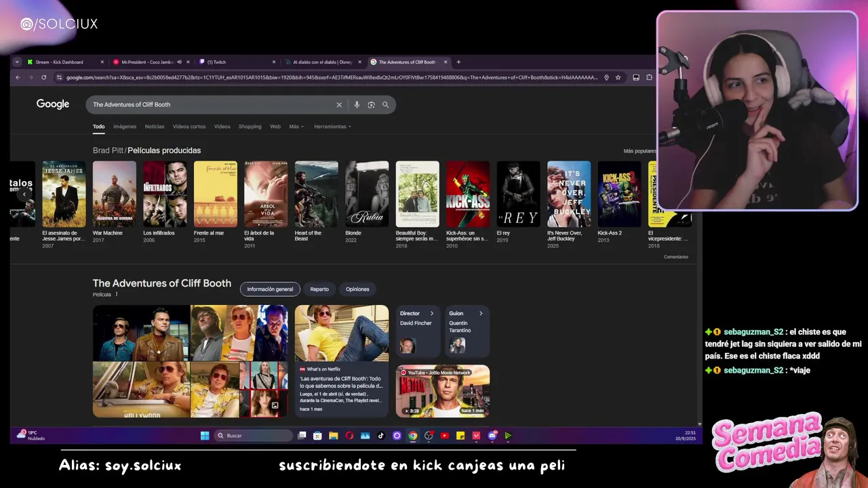This screenshot has height=488, width=868.
Task: Open the War Machine movie poster
Action: point(114,194)
